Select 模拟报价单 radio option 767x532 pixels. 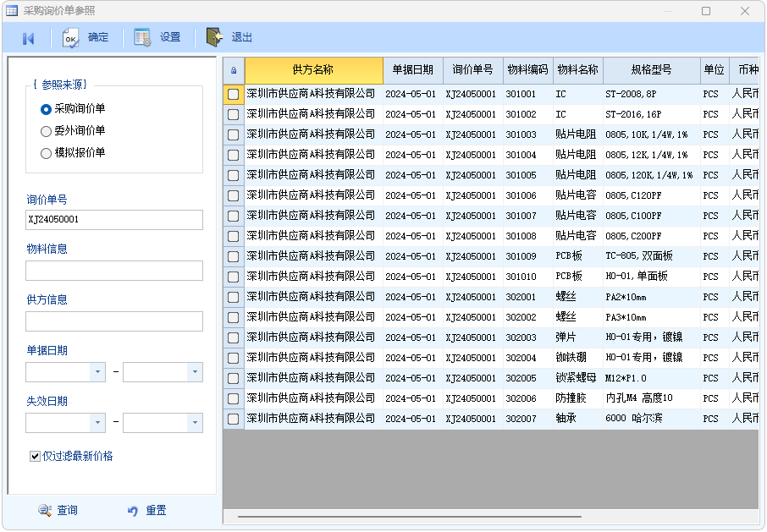click(46, 153)
